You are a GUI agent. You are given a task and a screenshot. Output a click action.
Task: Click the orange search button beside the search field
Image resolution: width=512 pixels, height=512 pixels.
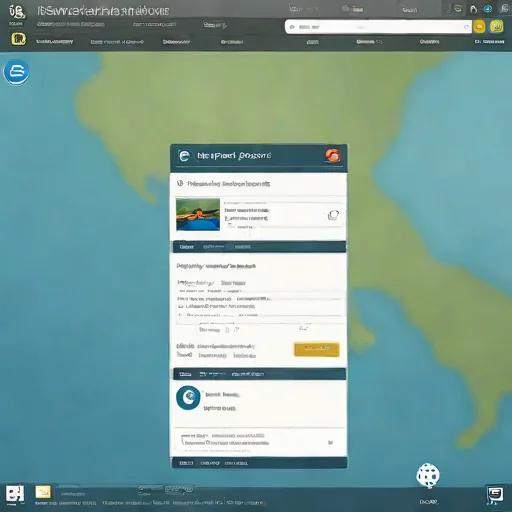click(x=479, y=27)
